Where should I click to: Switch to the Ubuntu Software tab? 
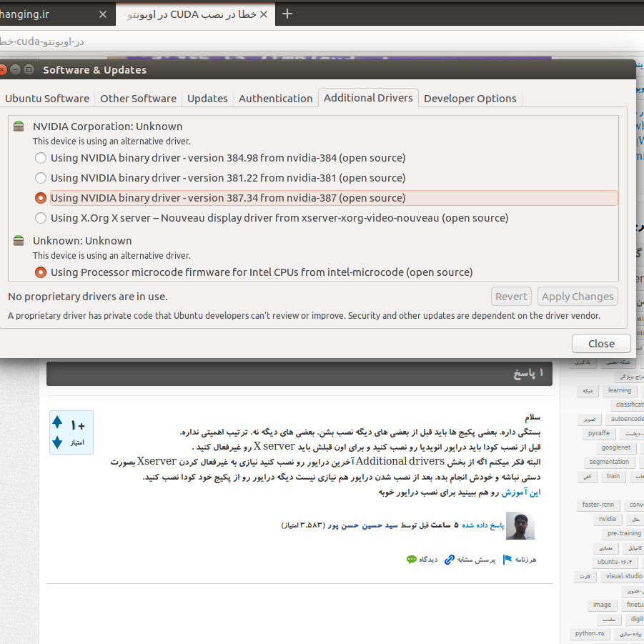47,99
